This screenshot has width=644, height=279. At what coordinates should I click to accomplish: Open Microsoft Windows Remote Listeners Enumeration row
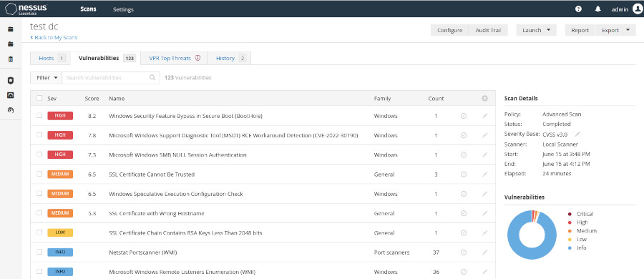click(263, 272)
